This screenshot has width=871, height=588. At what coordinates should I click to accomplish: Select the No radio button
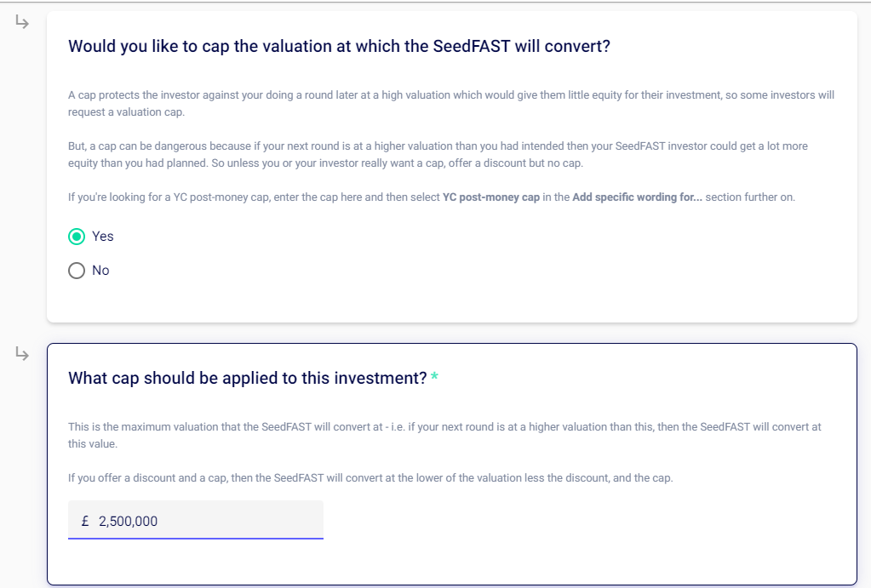click(x=77, y=271)
